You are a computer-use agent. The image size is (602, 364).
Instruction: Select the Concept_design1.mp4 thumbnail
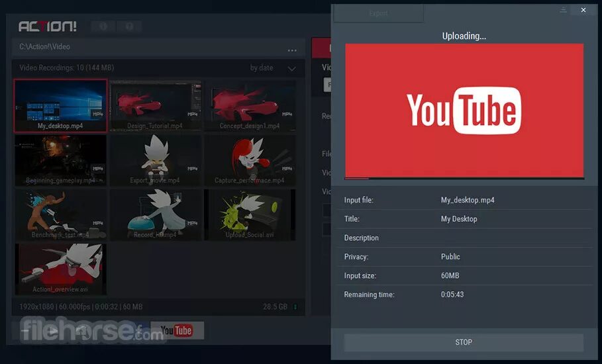[250, 105]
